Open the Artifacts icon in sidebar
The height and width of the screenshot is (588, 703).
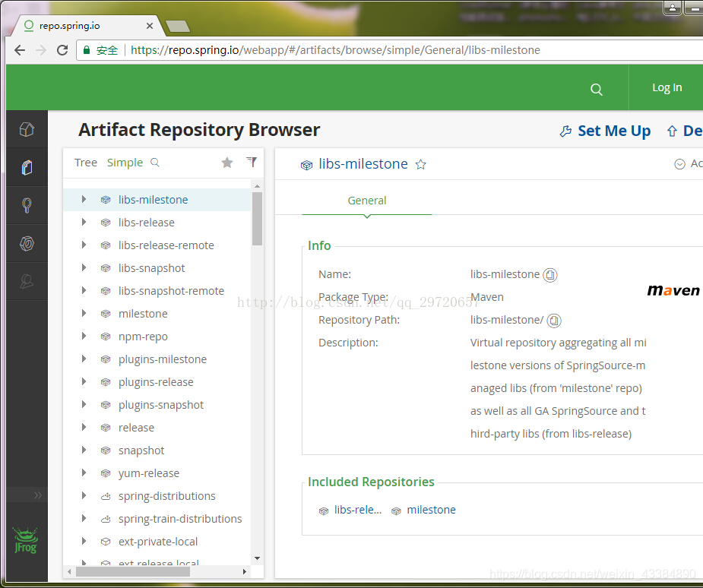pos(27,168)
